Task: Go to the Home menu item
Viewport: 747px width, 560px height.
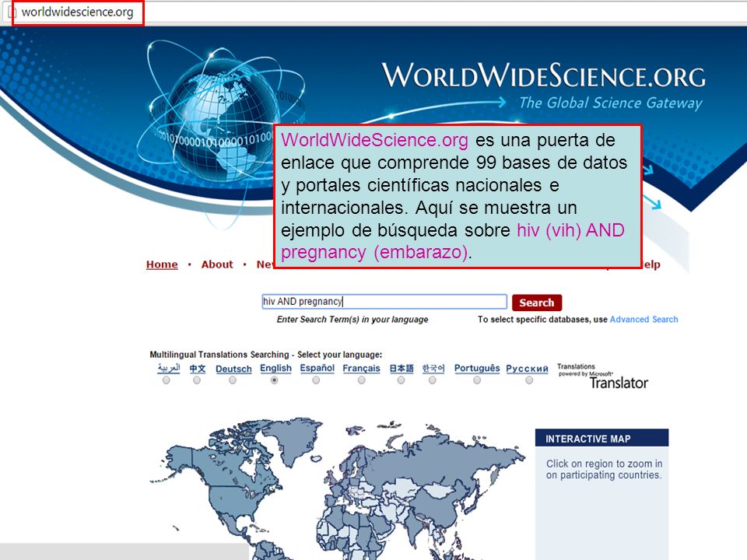Action: point(162,264)
